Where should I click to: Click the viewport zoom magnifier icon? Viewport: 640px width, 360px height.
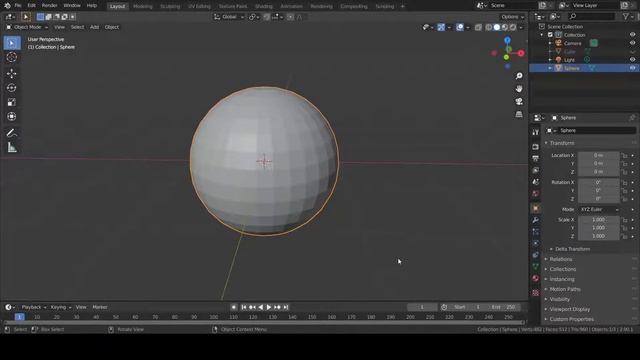coord(519,76)
